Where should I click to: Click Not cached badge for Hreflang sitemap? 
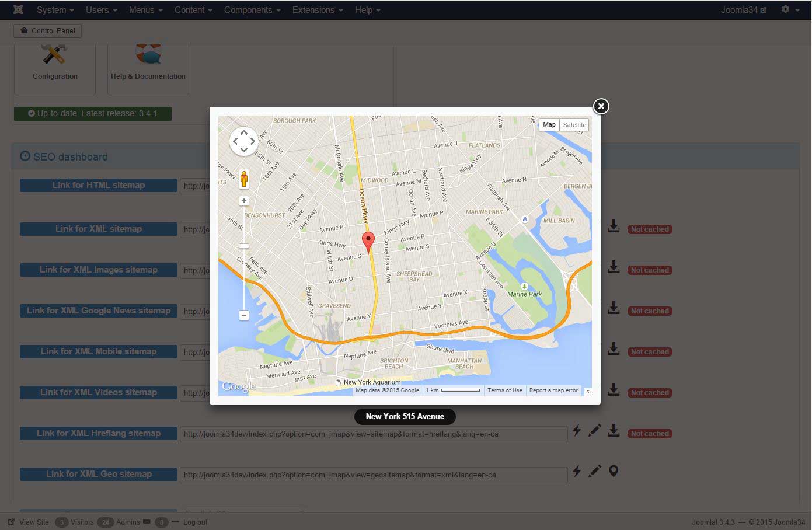[650, 434]
